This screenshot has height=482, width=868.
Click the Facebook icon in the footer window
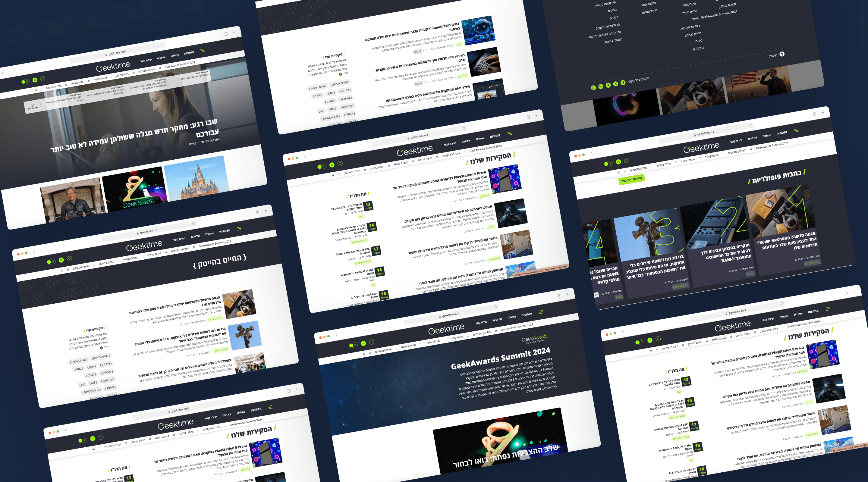tap(623, 83)
